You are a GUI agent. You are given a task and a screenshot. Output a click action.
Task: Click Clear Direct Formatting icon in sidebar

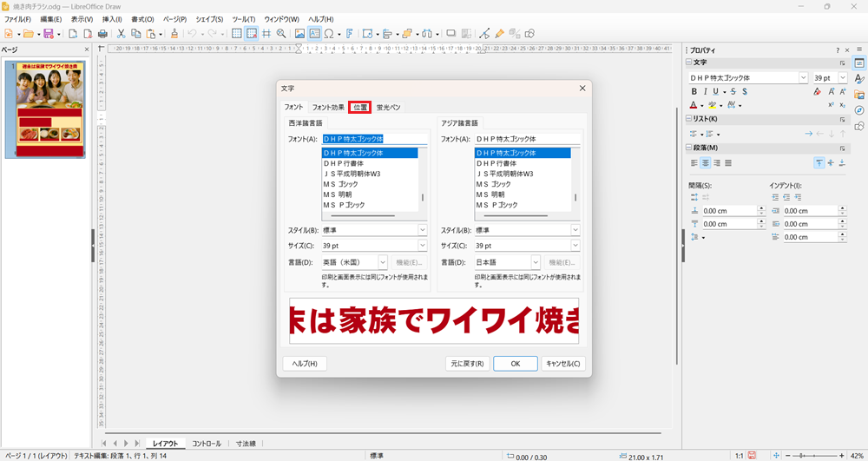point(817,92)
